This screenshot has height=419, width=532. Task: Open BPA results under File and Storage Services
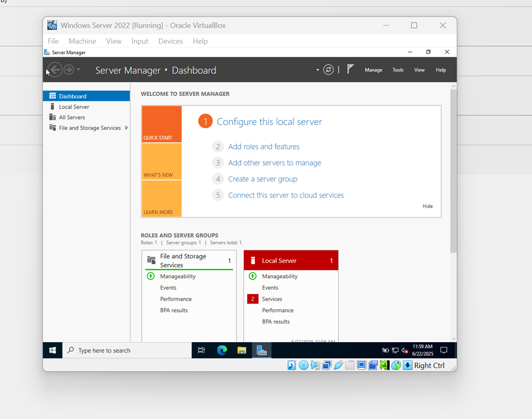(174, 310)
